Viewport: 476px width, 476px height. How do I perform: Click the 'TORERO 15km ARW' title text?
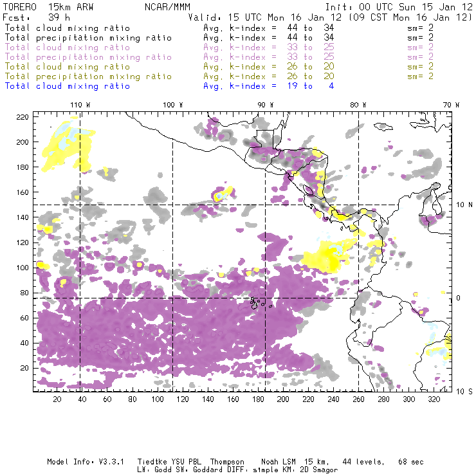48,7
